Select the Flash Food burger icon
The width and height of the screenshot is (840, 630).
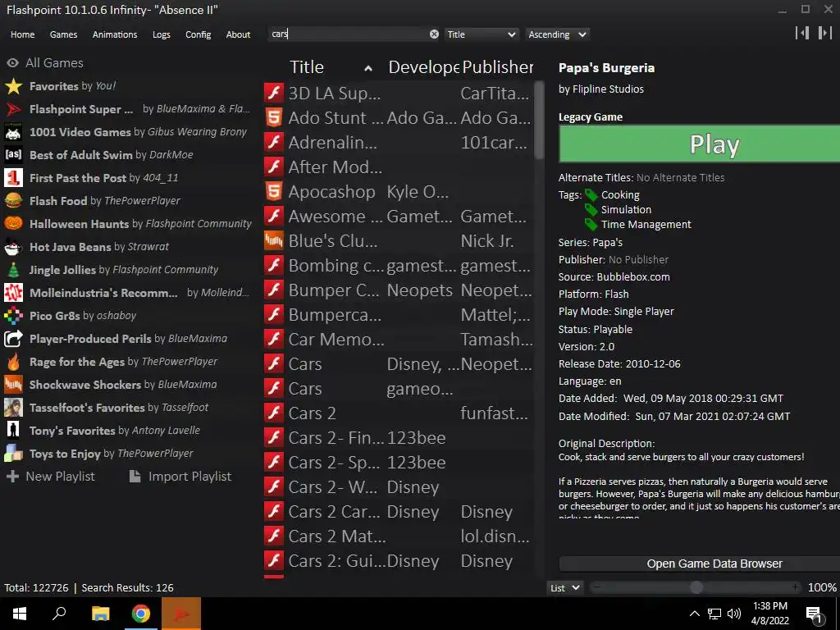click(x=13, y=201)
